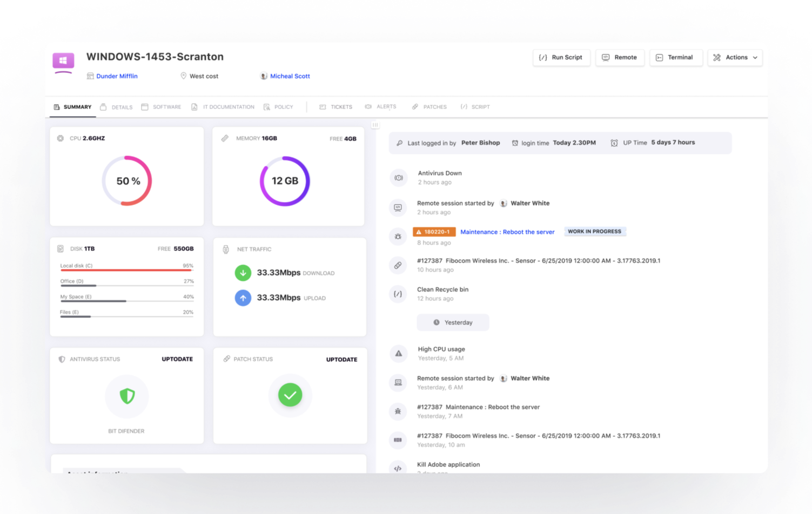Click the green download arrow icon

click(243, 273)
